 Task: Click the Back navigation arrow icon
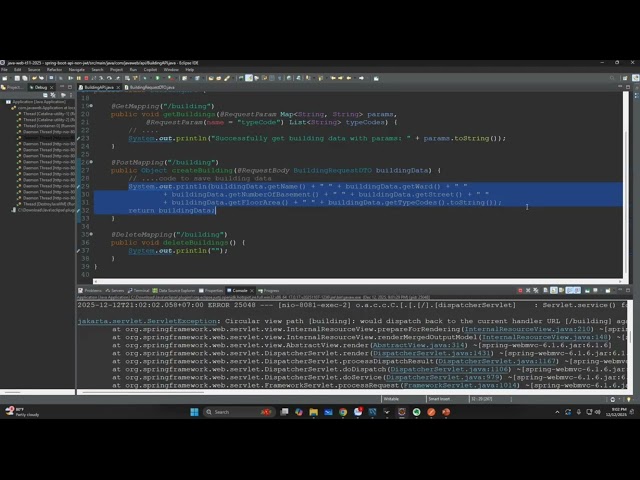coord(349,78)
